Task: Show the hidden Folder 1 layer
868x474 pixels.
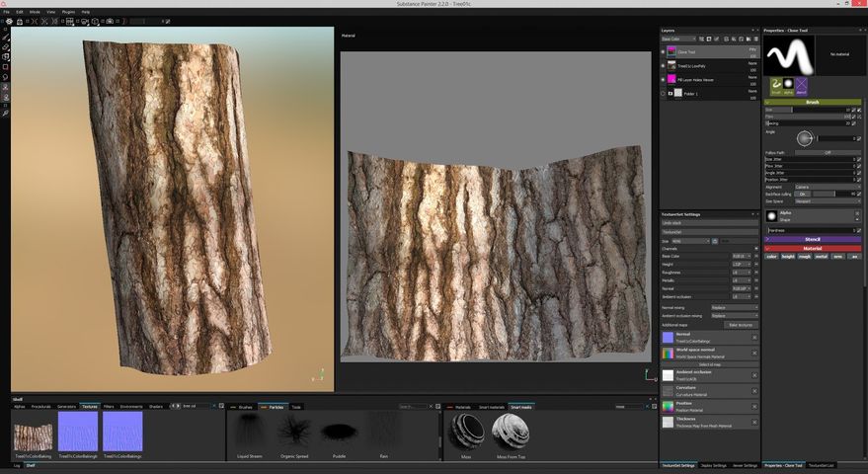Action: click(664, 93)
